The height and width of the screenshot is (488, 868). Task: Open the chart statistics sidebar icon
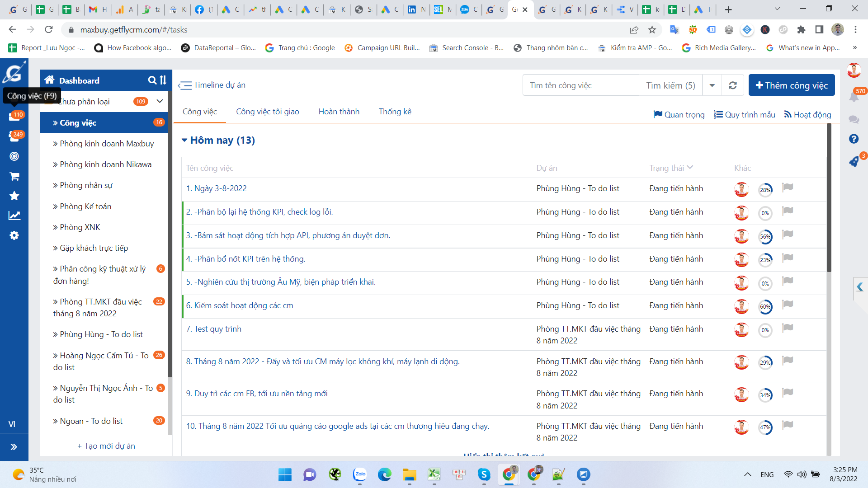point(14,216)
